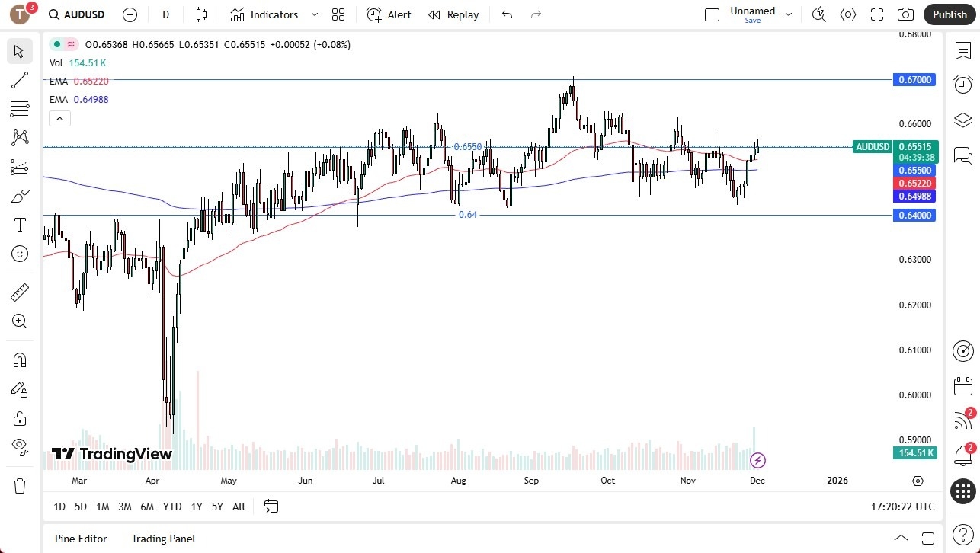Take a chart snapshot with the camera icon
Screen dimensions: 980x553
905,14
